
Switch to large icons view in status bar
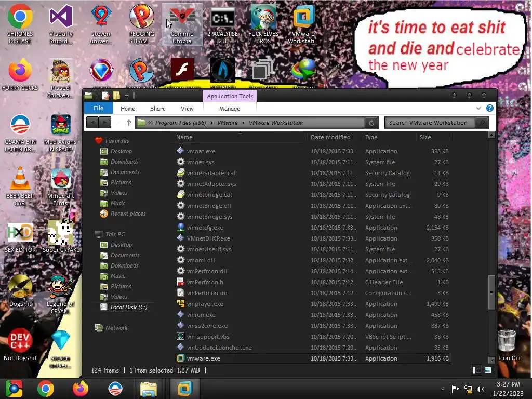point(488,370)
